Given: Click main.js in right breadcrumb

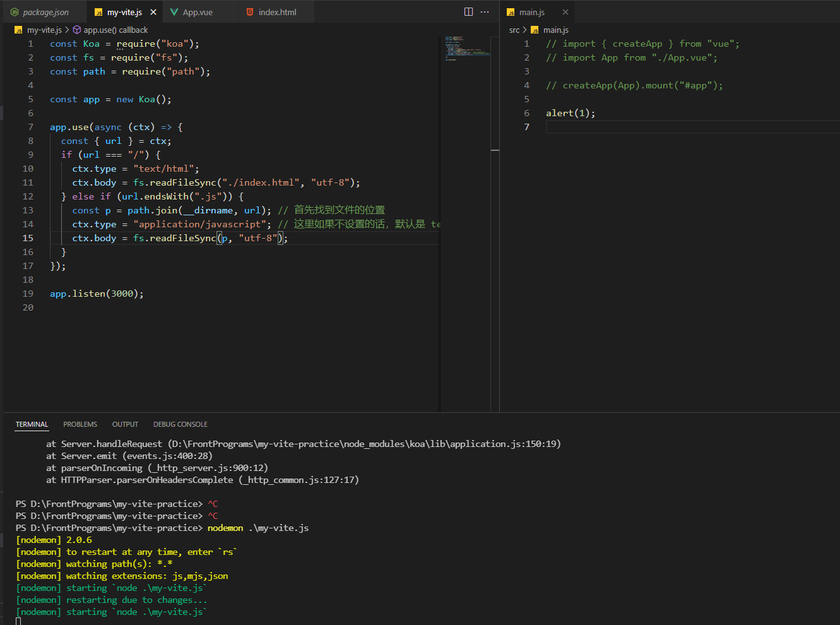Looking at the screenshot, I should click(x=556, y=30).
